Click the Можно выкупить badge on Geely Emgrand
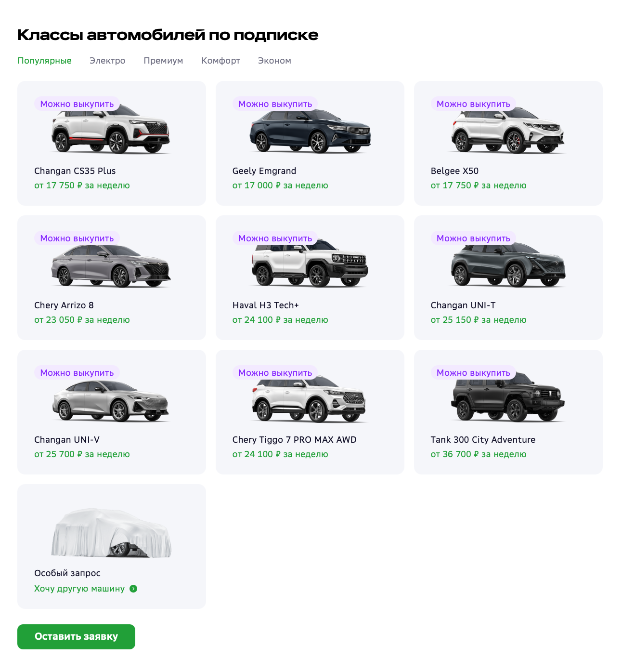 275,104
